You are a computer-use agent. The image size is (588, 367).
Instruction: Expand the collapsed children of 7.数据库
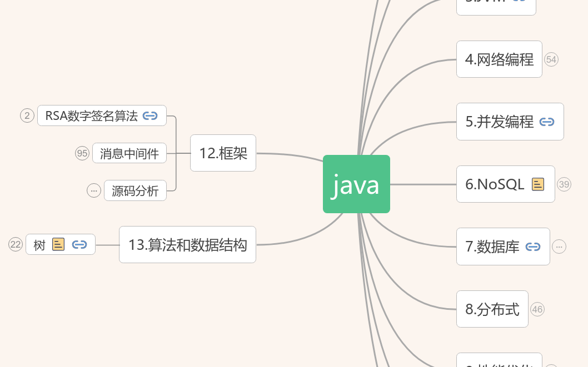[x=559, y=246]
